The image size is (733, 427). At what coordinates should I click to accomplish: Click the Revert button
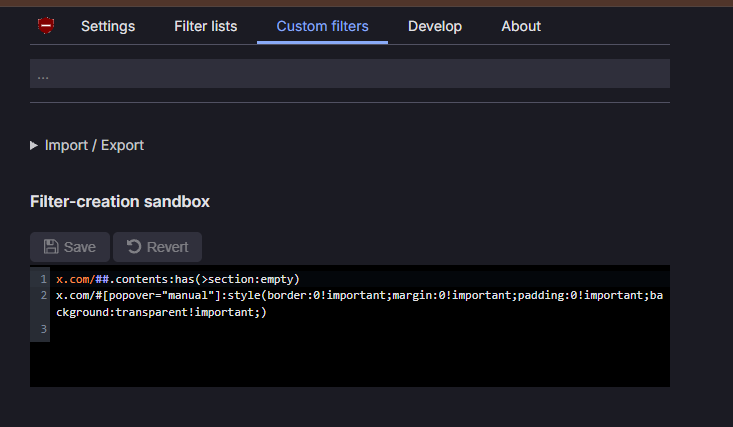pyautogui.click(x=158, y=247)
